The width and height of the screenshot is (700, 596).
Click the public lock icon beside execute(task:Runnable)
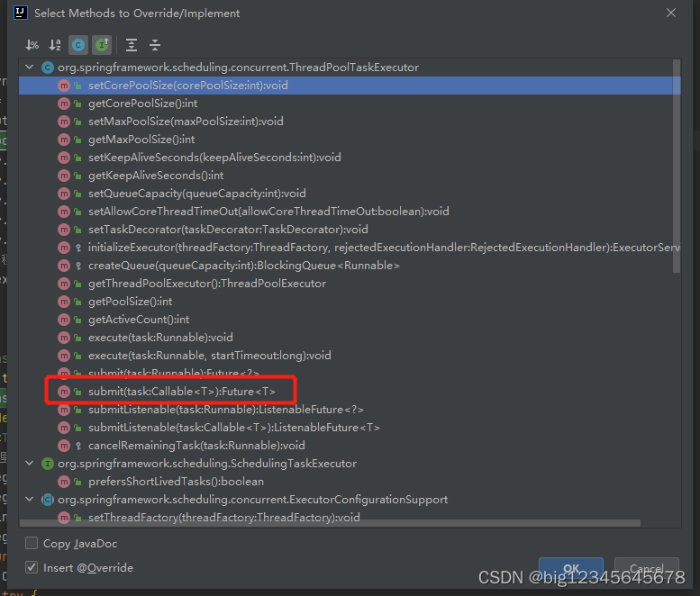[78, 338]
